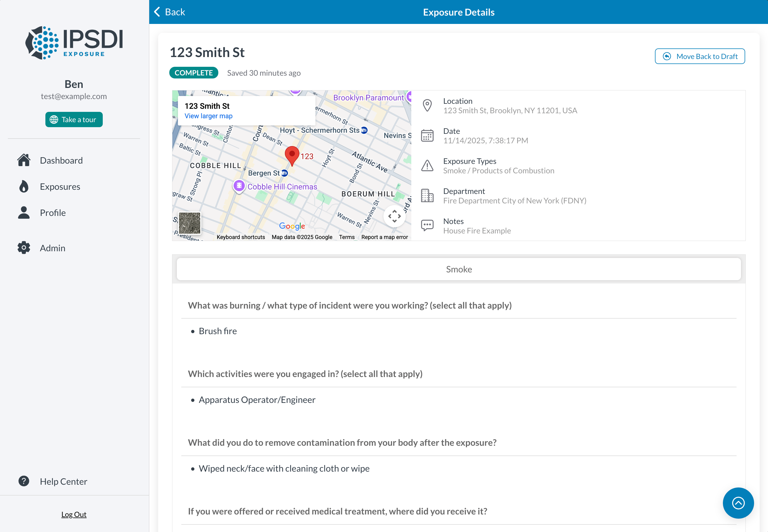Open the Exposures menu item
Image resolution: width=768 pixels, height=532 pixels.
(60, 187)
